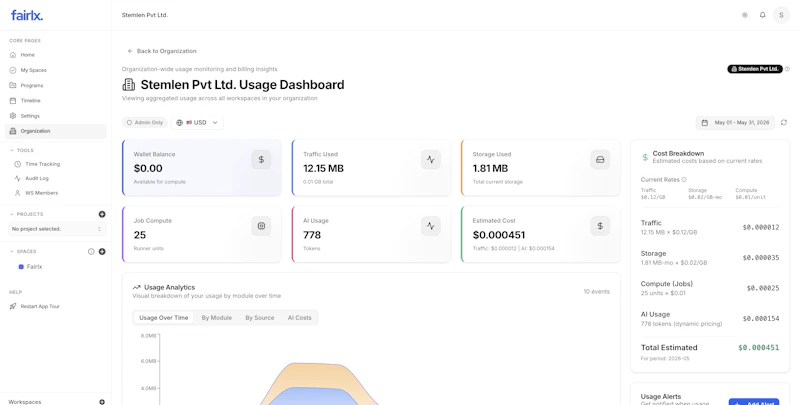Click the Spaces info icon
Image resolution: width=800 pixels, height=405 pixels.
coord(91,251)
